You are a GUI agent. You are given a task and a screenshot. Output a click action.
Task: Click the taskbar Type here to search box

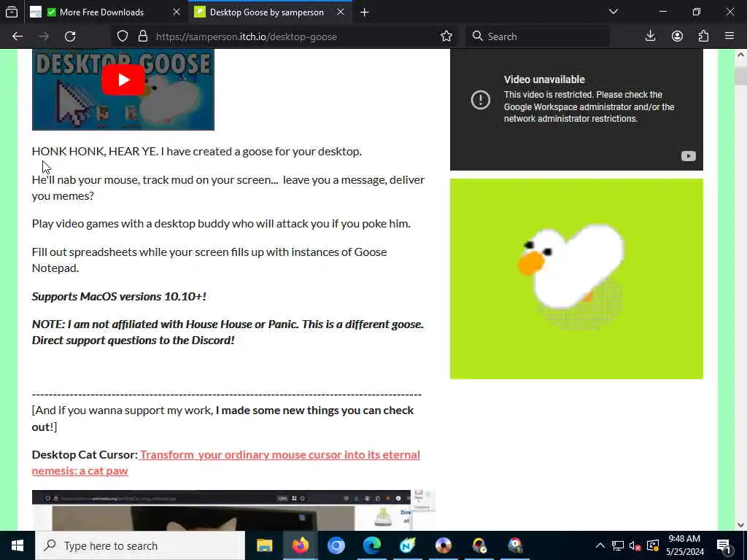click(x=140, y=545)
